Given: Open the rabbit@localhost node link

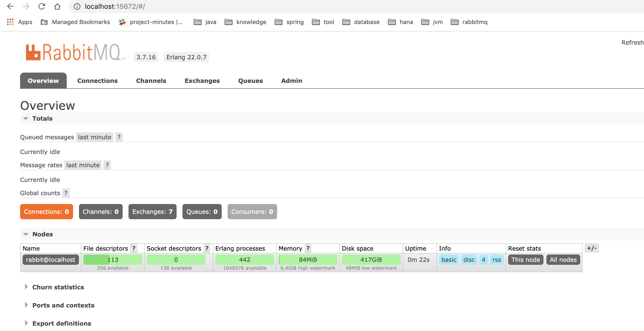Looking at the screenshot, I should (51, 259).
